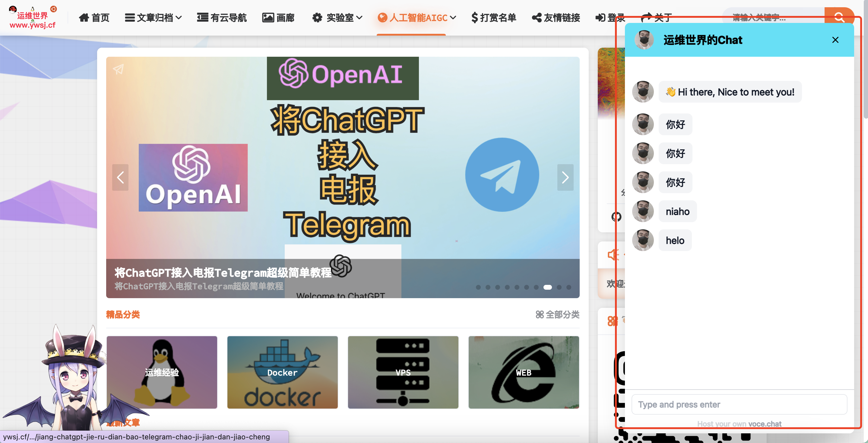The width and height of the screenshot is (868, 443).
Task: Go to previous carousel slide
Action: (120, 177)
